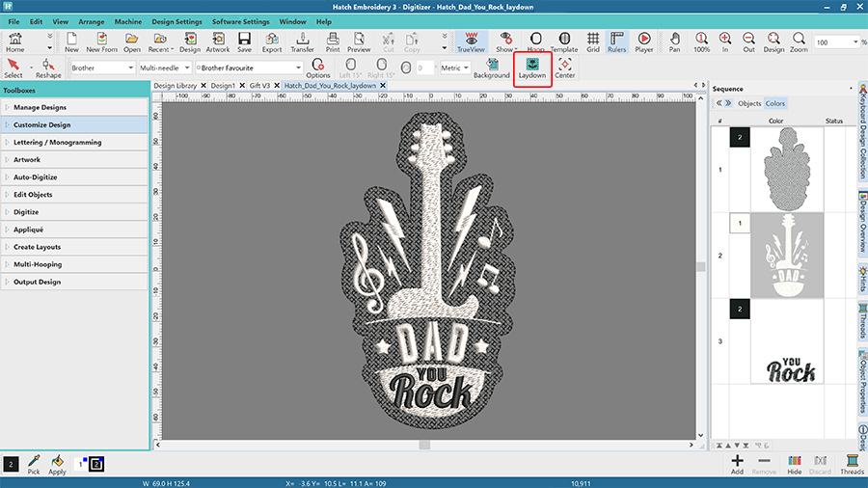Open the Design Settings menu
Viewport: 868px width, 488px height.
[176, 21]
